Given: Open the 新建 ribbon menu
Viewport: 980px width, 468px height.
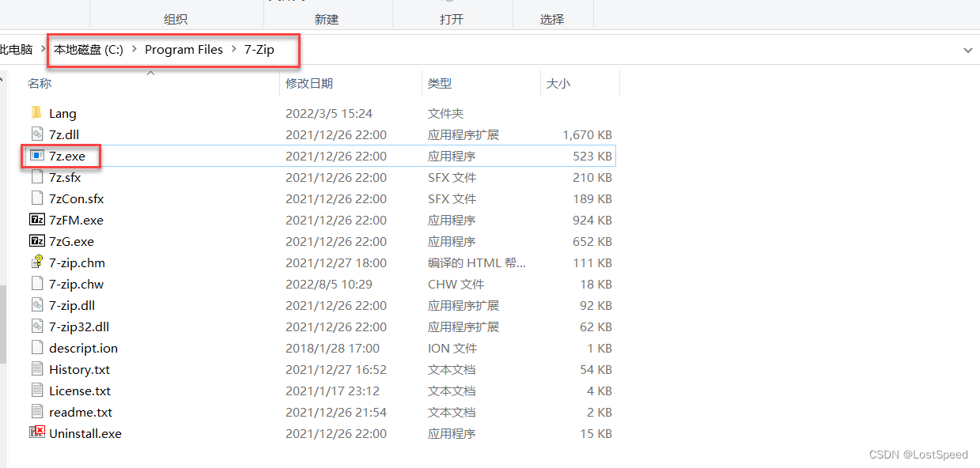Looking at the screenshot, I should pyautogui.click(x=326, y=19).
